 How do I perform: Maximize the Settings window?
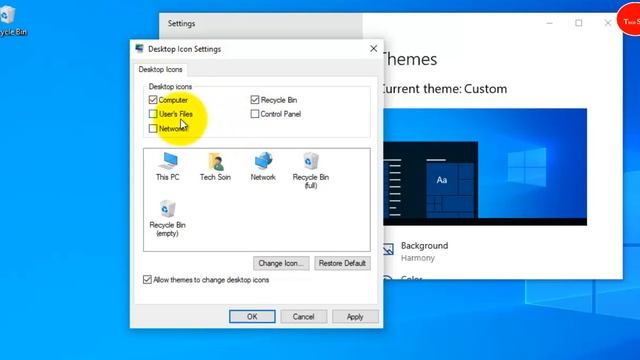pos(579,23)
